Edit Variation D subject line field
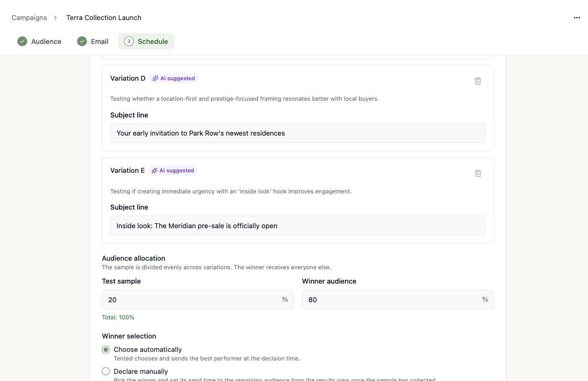This screenshot has width=588, height=381. pos(298,133)
